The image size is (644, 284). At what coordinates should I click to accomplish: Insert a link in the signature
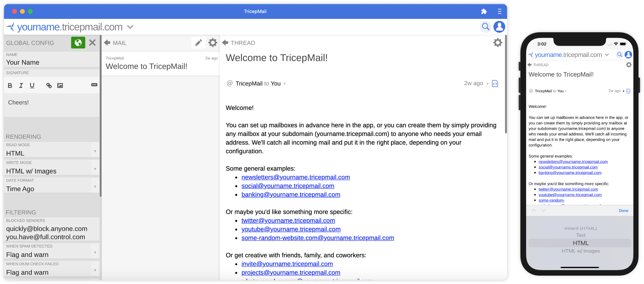[49, 85]
